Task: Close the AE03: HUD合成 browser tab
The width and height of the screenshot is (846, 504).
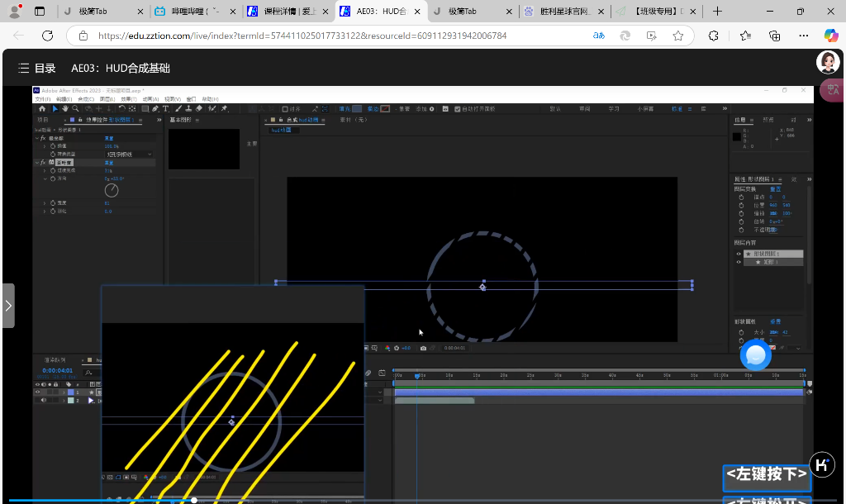Action: click(416, 12)
